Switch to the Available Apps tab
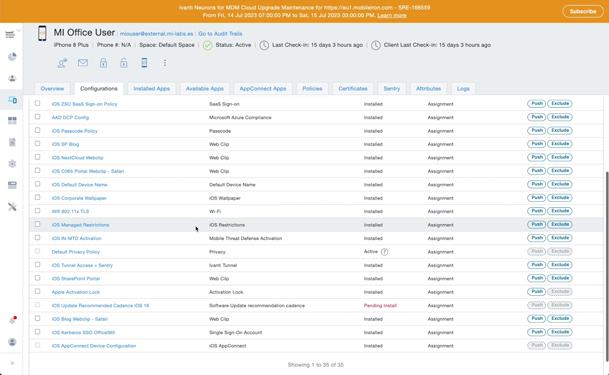The width and height of the screenshot is (609, 375). coord(205,89)
